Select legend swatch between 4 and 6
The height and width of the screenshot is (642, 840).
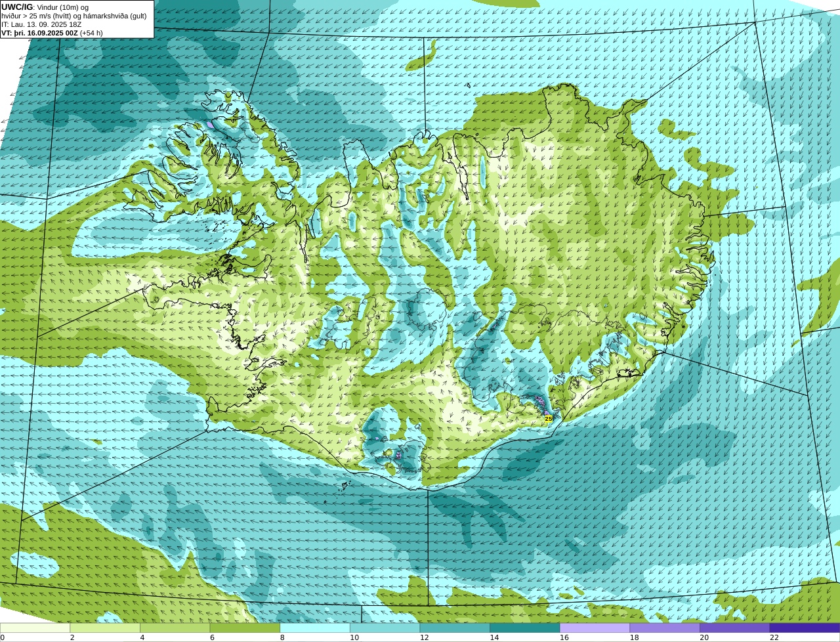click(x=175, y=628)
